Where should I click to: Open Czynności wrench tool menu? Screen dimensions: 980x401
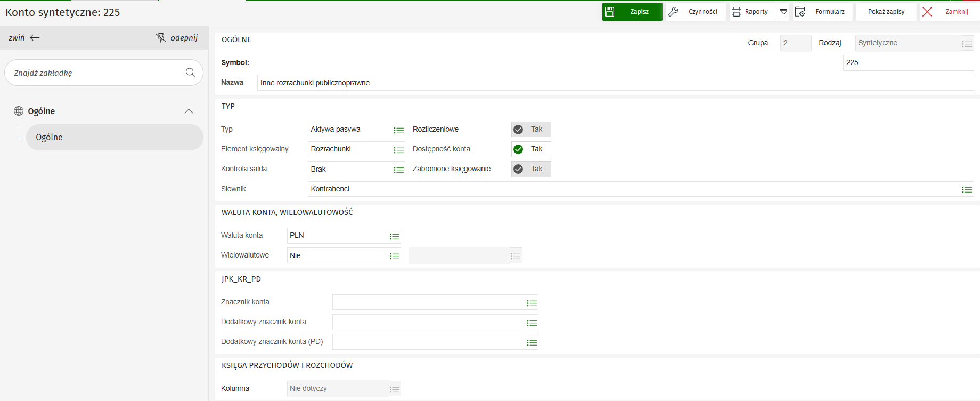pos(674,12)
